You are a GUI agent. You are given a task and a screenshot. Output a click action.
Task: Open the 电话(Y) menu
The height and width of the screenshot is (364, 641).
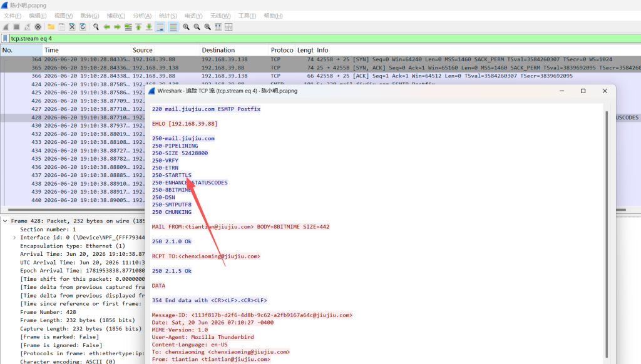(x=193, y=16)
